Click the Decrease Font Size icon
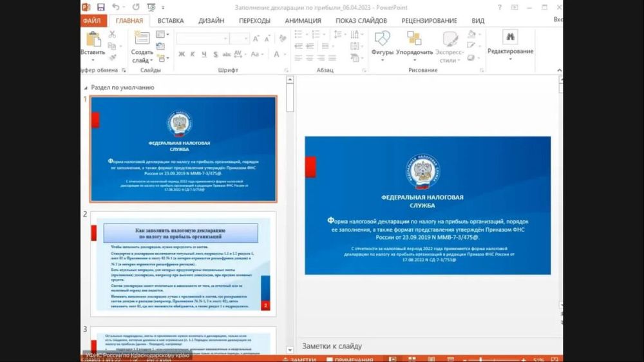The width and height of the screenshot is (644, 362). [x=267, y=39]
